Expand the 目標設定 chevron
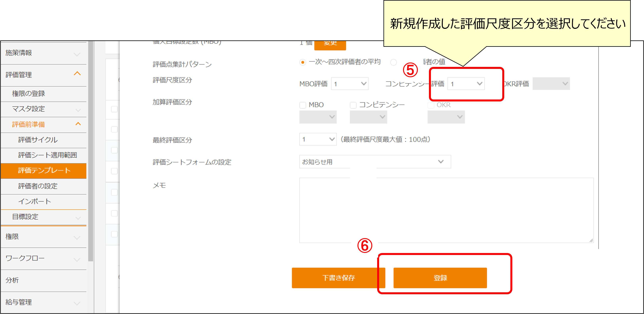 click(78, 218)
